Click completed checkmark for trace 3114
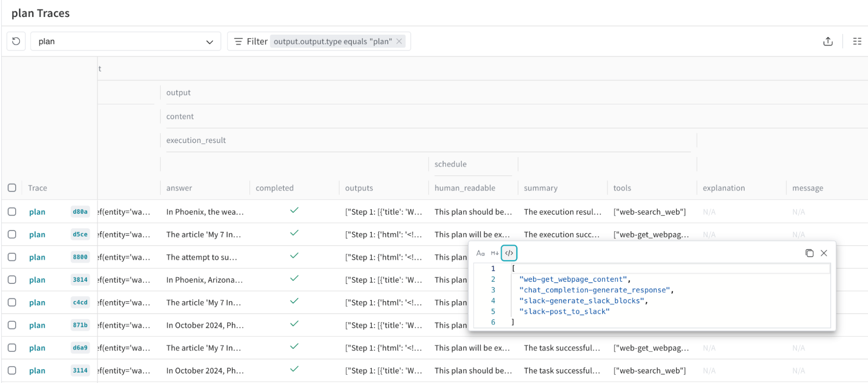Screen dimensions: 868x383 click(294, 369)
